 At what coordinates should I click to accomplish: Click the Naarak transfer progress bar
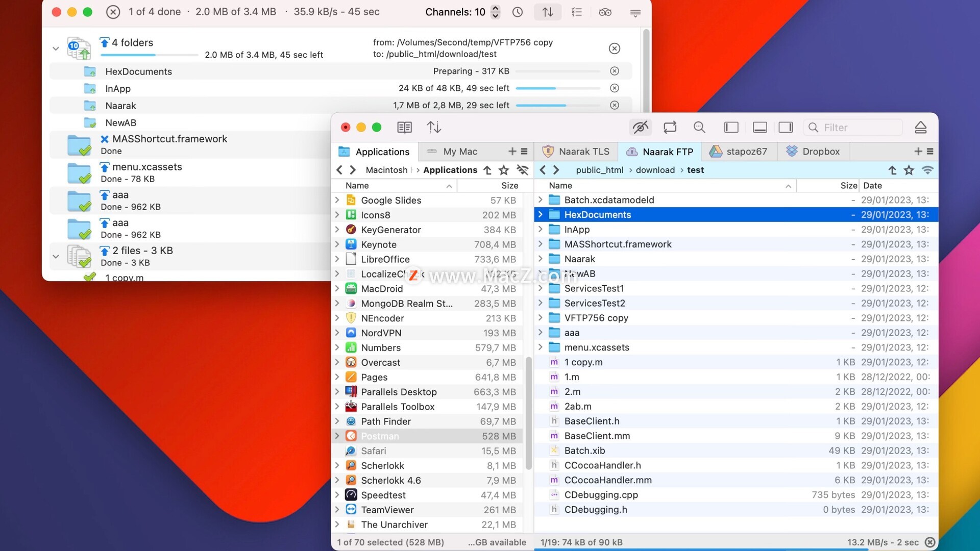click(x=558, y=105)
